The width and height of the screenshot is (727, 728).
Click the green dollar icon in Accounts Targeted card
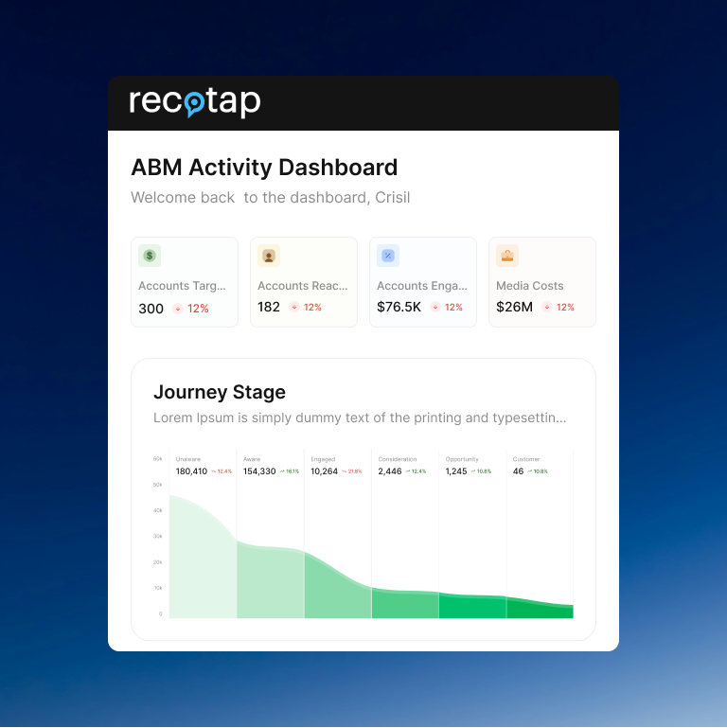point(150,256)
